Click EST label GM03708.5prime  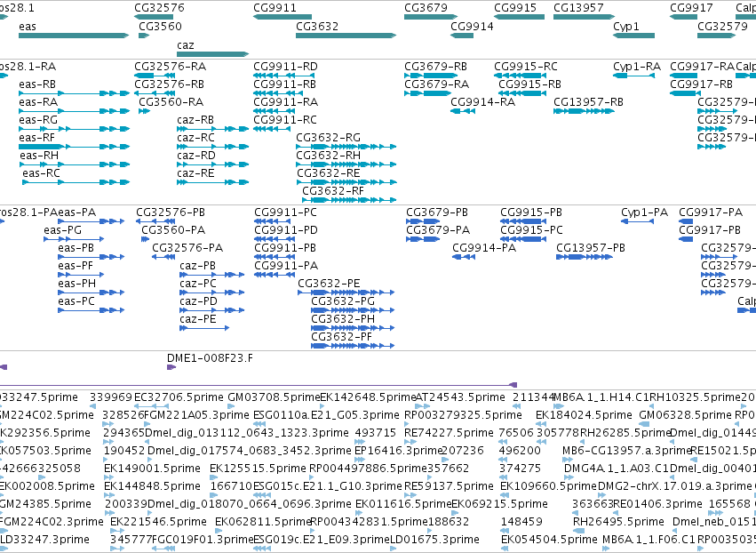pos(274,397)
